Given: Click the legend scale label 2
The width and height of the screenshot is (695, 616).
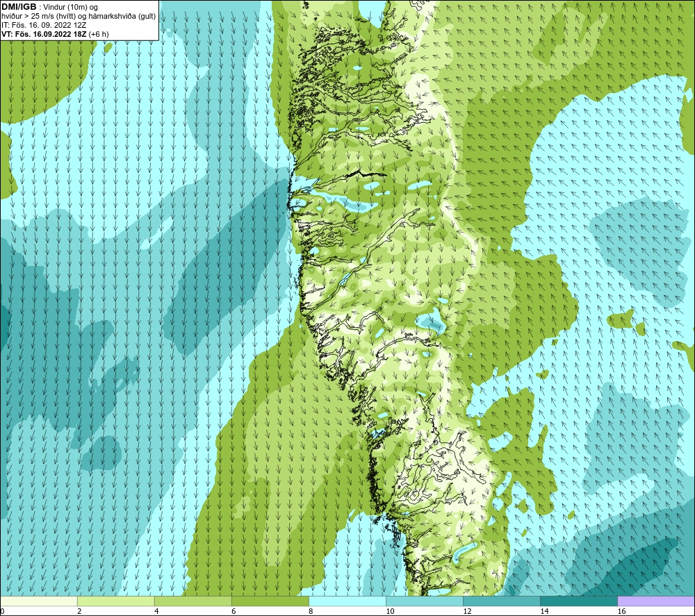Looking at the screenshot, I should [79, 612].
